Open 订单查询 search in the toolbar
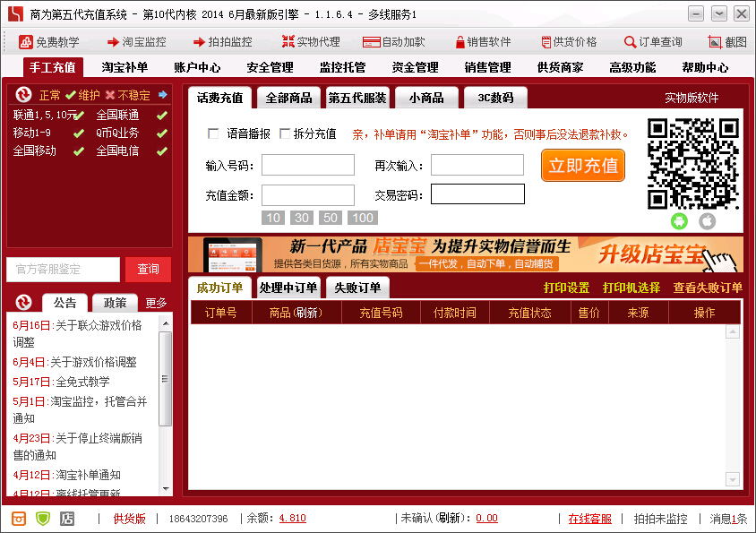 click(x=653, y=42)
